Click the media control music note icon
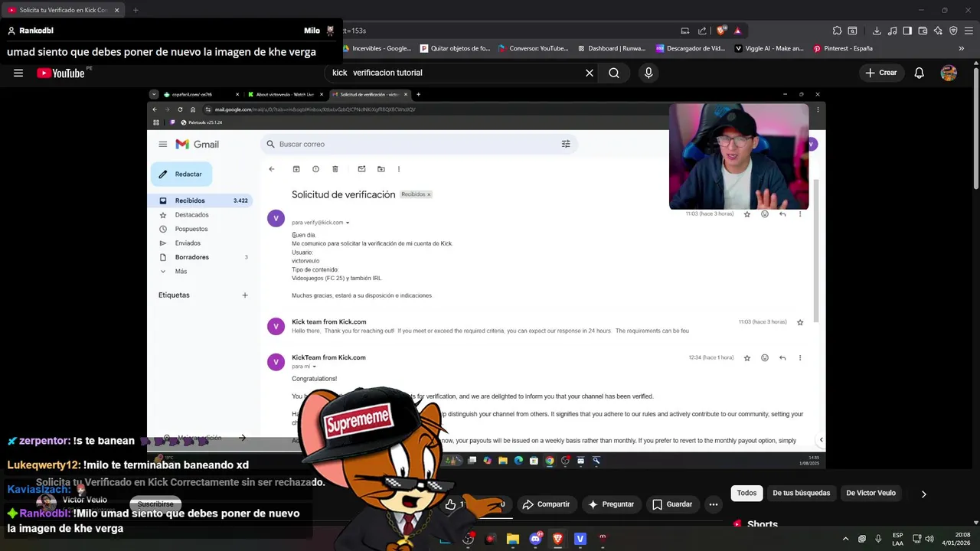 (x=892, y=31)
